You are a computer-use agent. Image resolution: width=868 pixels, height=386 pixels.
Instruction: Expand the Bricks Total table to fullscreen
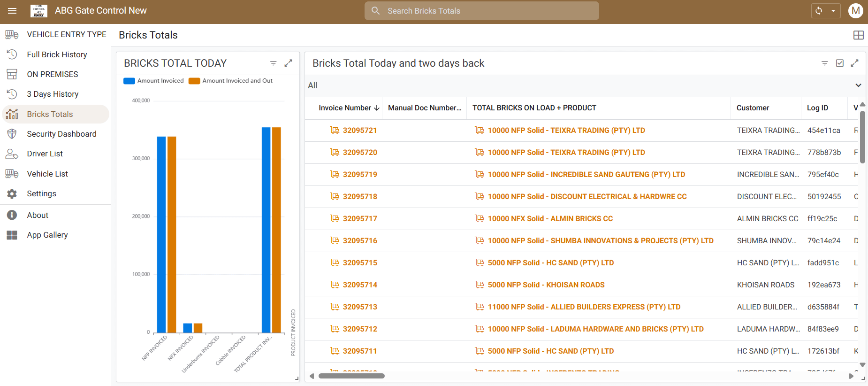click(854, 63)
